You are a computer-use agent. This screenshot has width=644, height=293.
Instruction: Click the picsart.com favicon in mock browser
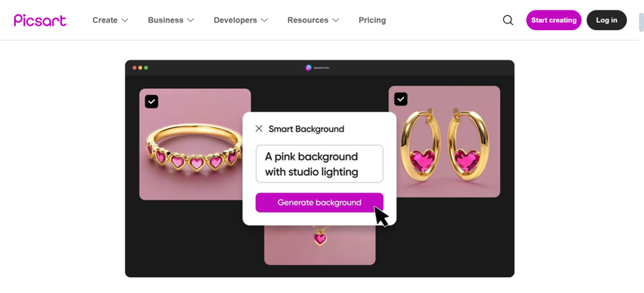tap(309, 68)
